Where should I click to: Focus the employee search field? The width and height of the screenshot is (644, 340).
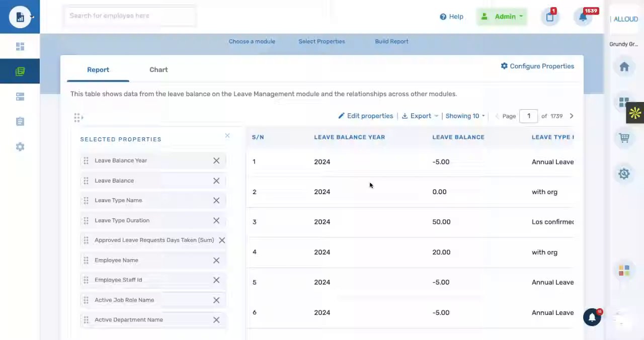pos(130,16)
